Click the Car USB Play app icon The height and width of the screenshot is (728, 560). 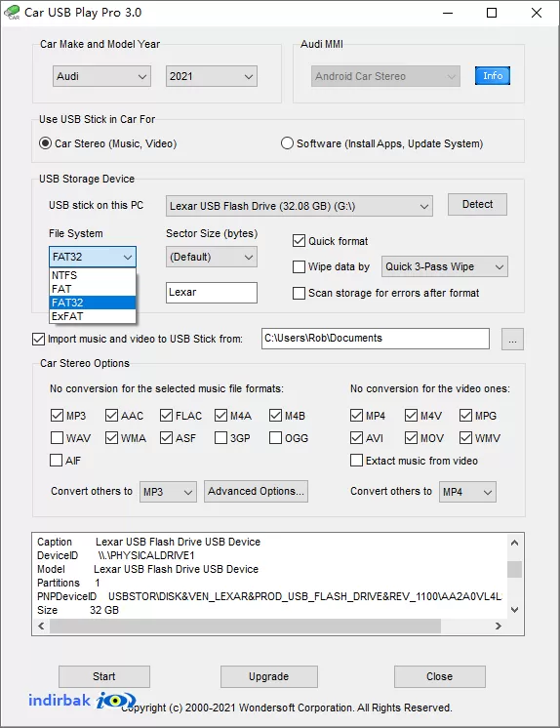pyautogui.click(x=12, y=12)
